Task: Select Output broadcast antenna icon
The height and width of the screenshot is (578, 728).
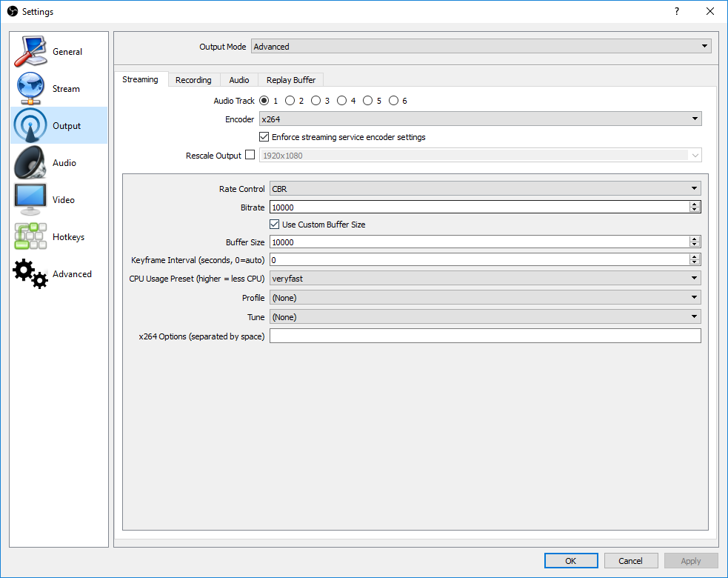Action: click(x=30, y=125)
